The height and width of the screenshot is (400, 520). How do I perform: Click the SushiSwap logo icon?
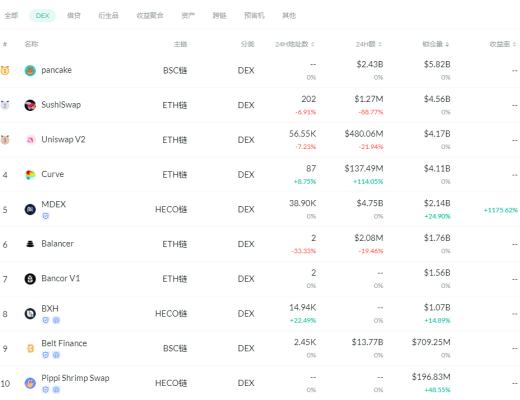click(30, 105)
